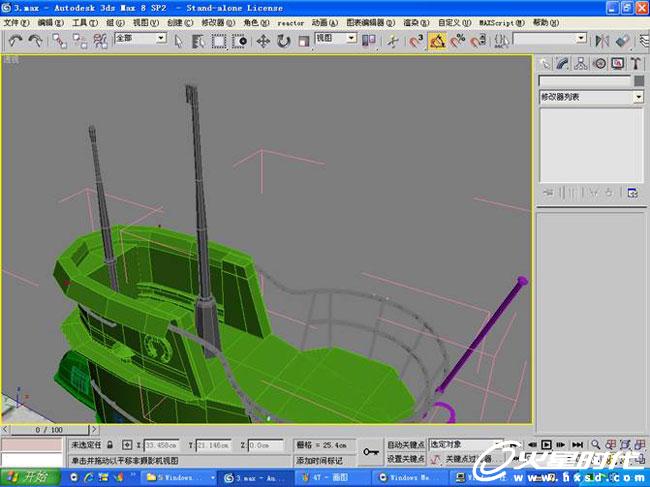Viewport: 650px width, 487px height.
Task: Open the Edit Named Selection Sets icon
Action: click(501, 41)
